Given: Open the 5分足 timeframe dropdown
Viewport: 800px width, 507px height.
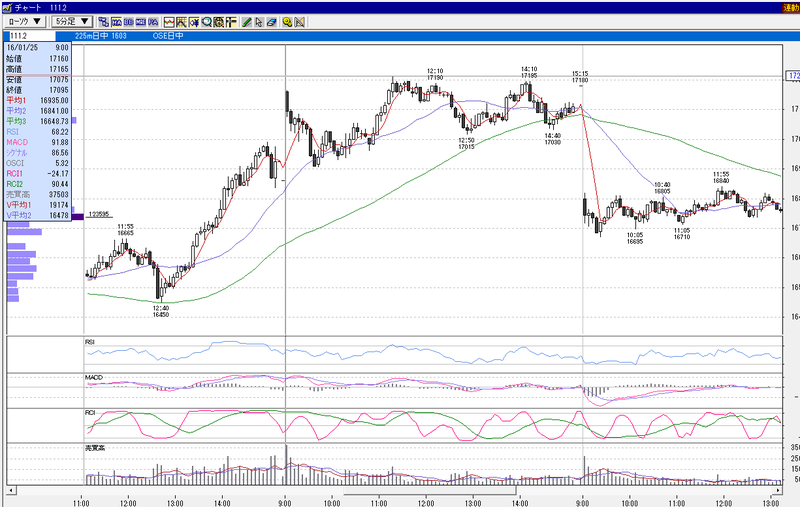Looking at the screenshot, I should (x=72, y=21).
